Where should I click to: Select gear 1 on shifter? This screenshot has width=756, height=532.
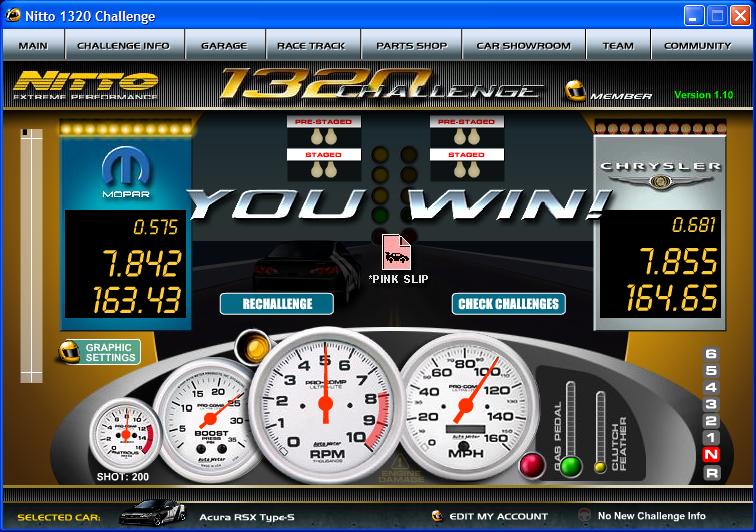click(711, 438)
